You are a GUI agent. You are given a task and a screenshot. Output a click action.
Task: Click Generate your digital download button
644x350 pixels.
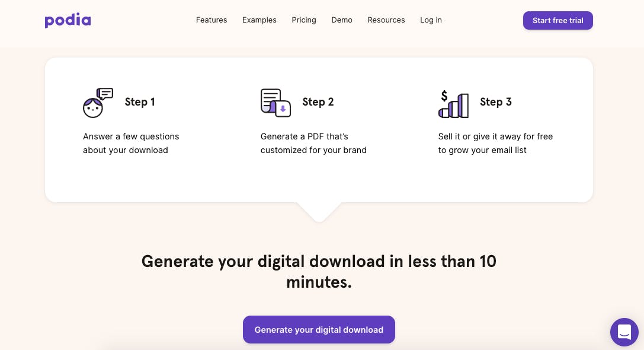319,329
